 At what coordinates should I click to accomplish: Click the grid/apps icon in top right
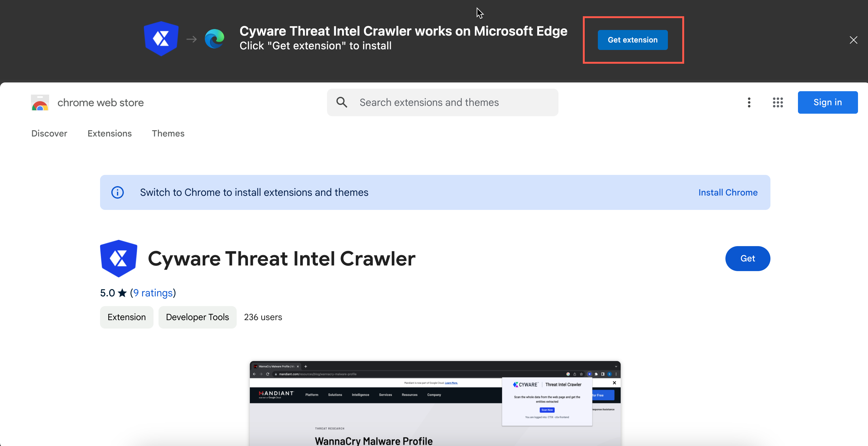(776, 102)
